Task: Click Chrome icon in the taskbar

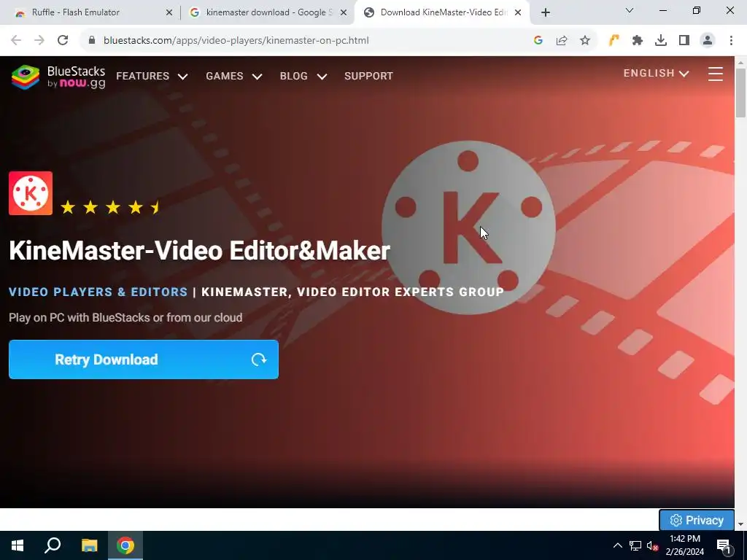Action: click(125, 545)
